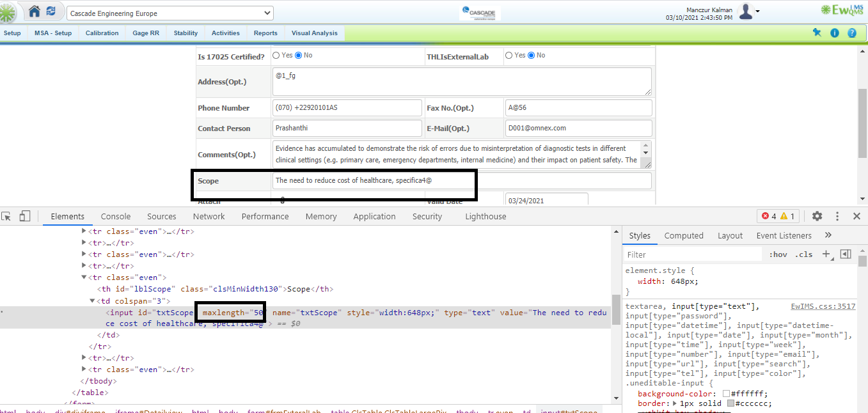This screenshot has height=413, width=868.
Task: Click the Scope text field
Action: pos(461,181)
